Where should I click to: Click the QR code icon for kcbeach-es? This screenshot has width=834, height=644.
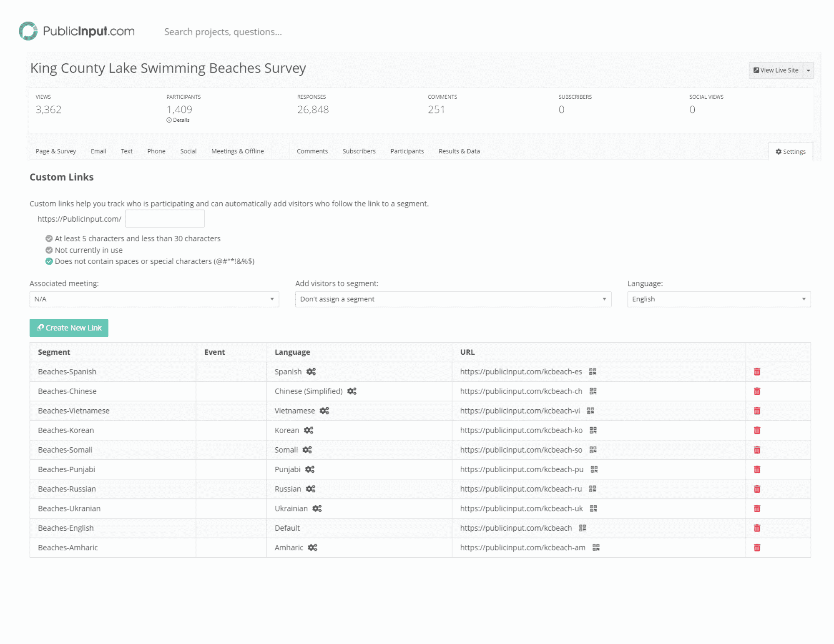point(592,371)
